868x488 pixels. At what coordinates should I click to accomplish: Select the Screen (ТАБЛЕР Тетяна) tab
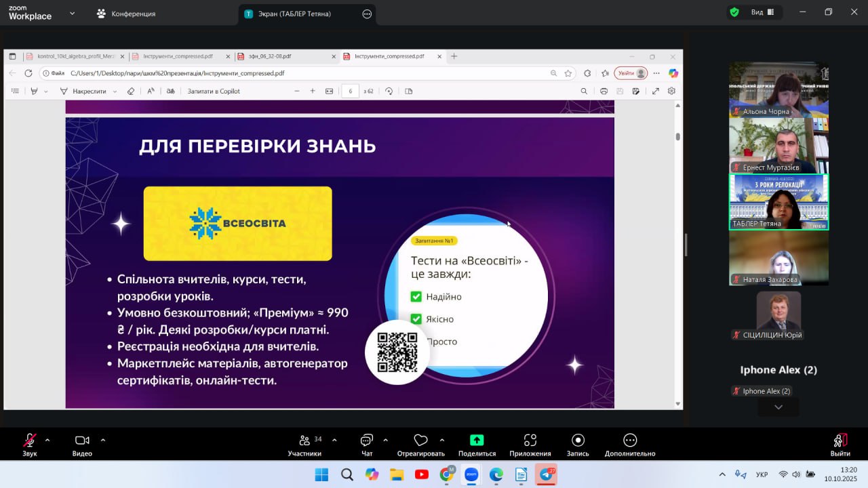click(x=294, y=14)
